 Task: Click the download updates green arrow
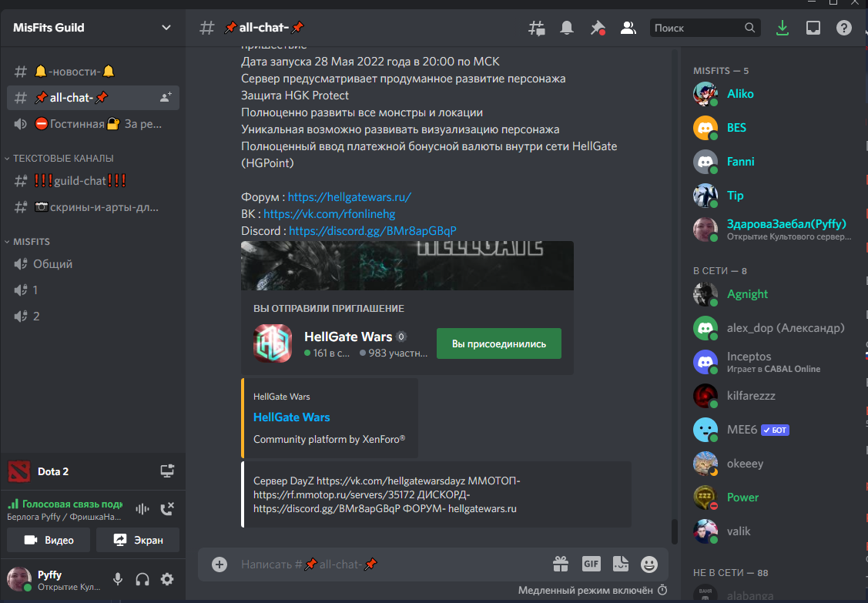pyautogui.click(x=783, y=28)
